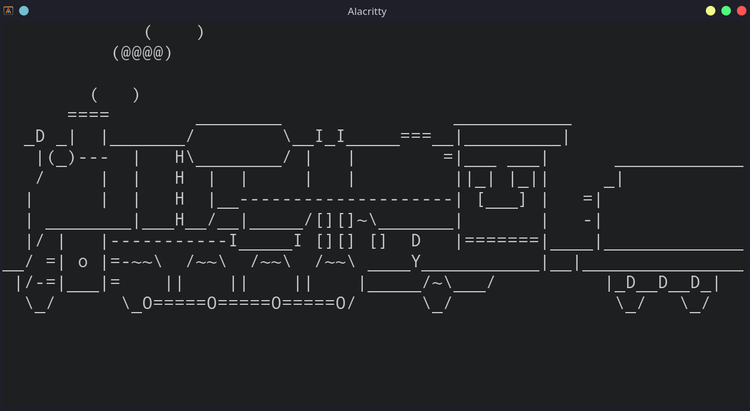Viewport: 750px width, 411px height.
Task: Click the ==== smokestack top text
Action: coord(88,115)
